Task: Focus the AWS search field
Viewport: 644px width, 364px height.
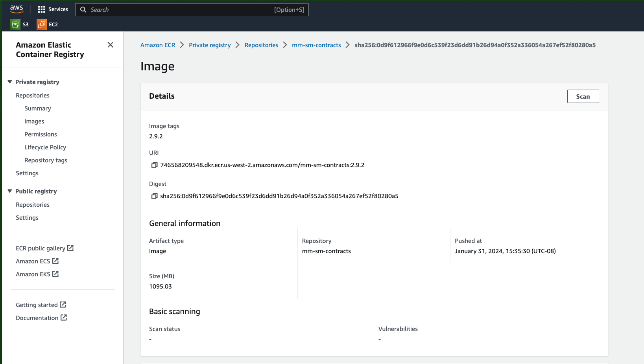Action: click(192, 9)
